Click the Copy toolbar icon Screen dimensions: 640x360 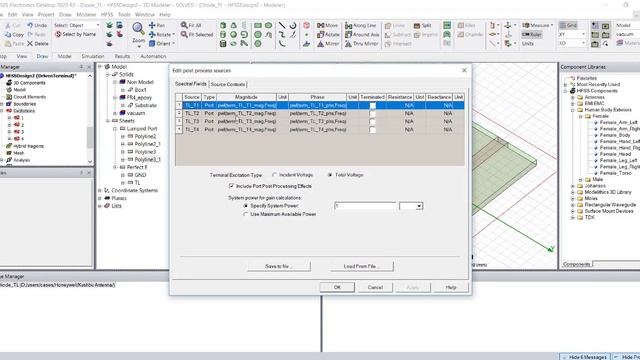point(14,34)
